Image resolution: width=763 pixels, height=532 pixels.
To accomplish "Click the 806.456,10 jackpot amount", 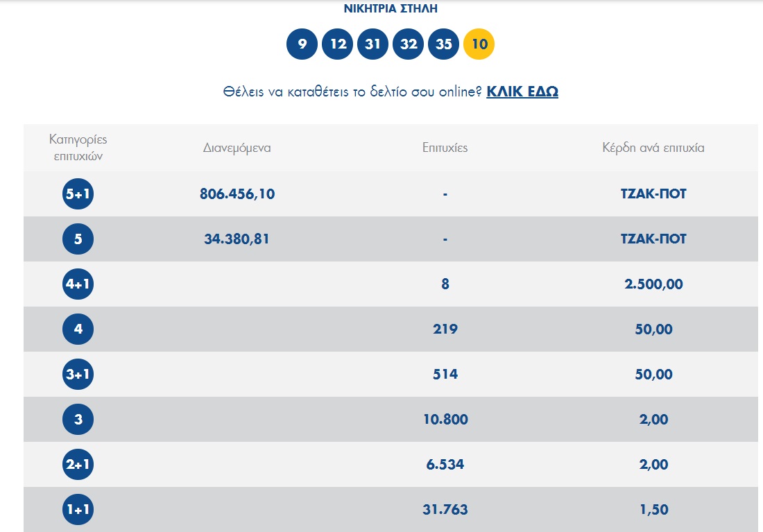I will click(x=237, y=194).
